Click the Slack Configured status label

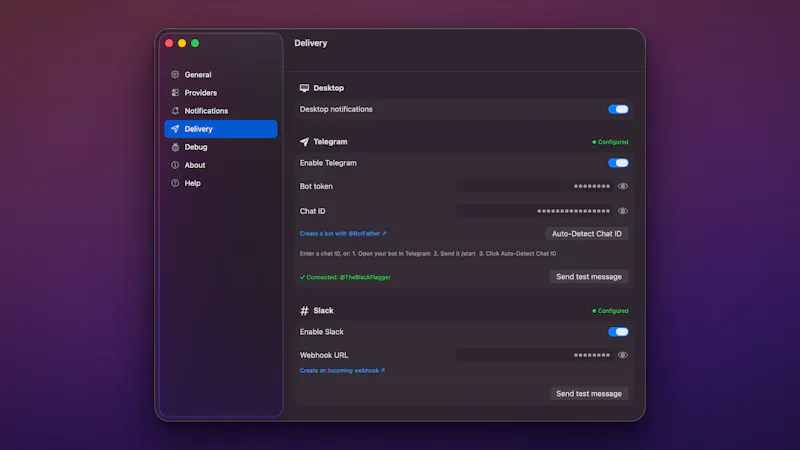click(610, 311)
